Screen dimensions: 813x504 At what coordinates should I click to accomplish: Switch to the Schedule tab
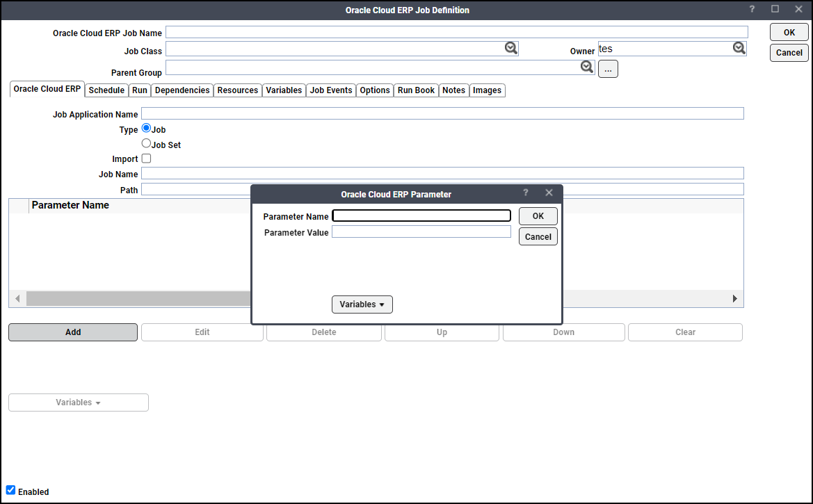pyautogui.click(x=106, y=90)
